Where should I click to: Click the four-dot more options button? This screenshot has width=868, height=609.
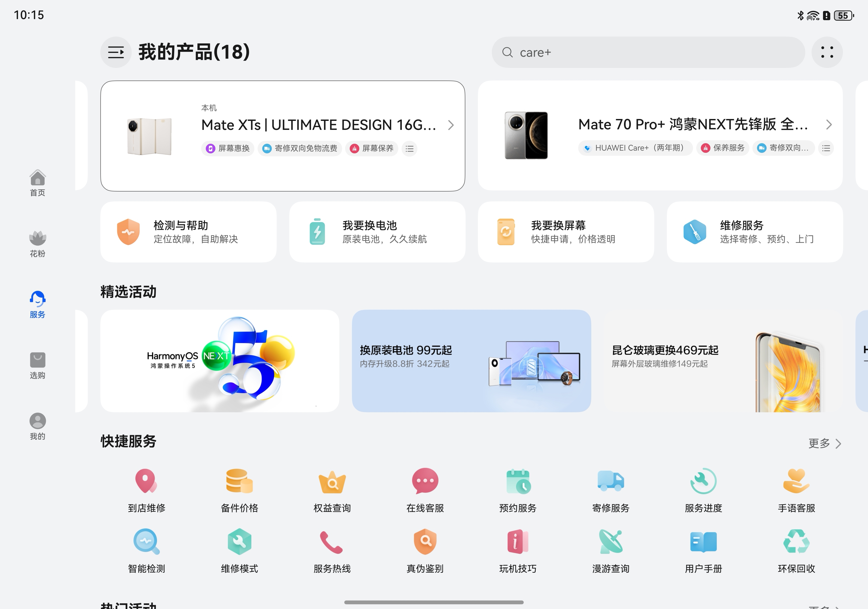click(x=827, y=52)
